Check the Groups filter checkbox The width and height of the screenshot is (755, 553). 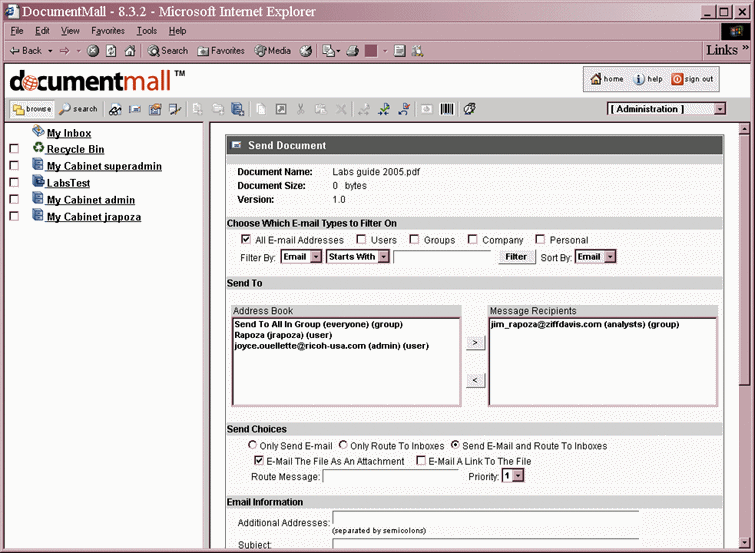point(414,239)
